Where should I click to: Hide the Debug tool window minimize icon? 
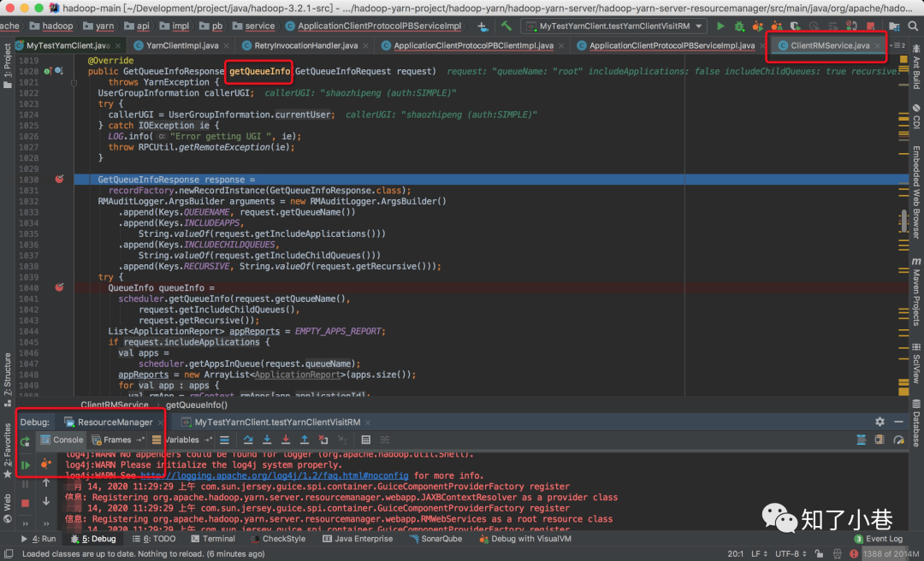[898, 422]
